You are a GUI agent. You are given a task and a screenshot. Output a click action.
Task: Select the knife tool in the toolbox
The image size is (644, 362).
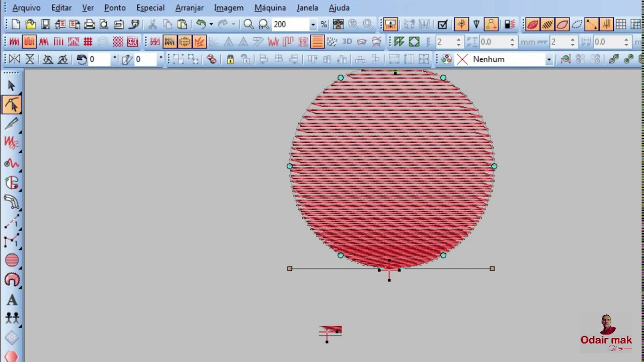click(12, 124)
